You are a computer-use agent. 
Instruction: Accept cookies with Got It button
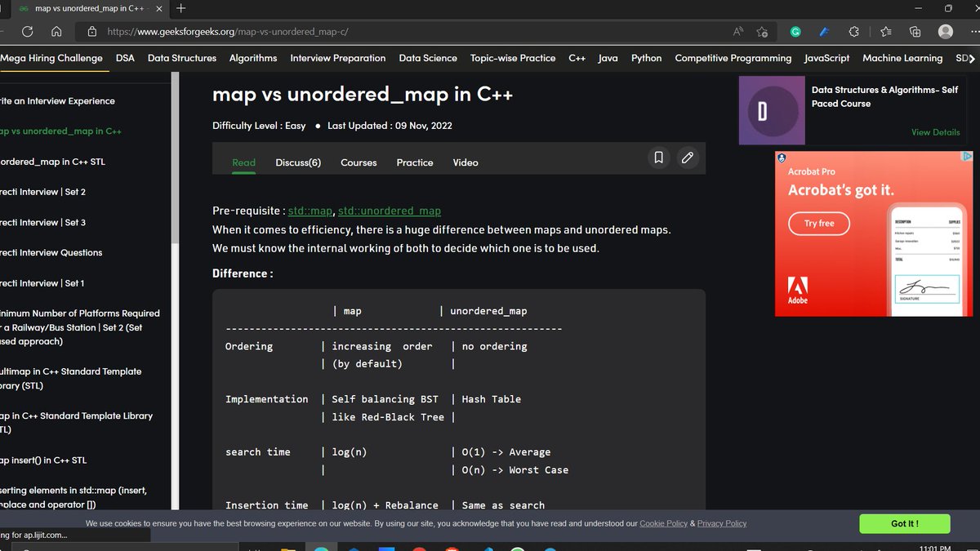click(905, 524)
